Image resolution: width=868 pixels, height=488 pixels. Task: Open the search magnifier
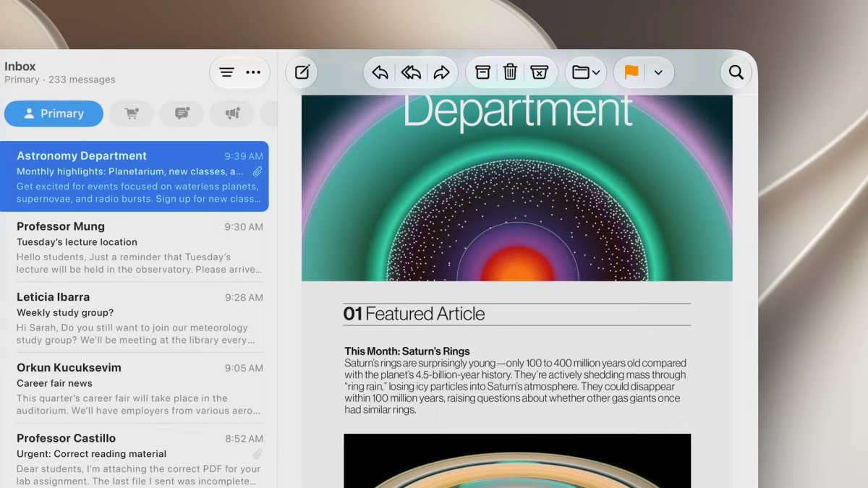tap(736, 72)
